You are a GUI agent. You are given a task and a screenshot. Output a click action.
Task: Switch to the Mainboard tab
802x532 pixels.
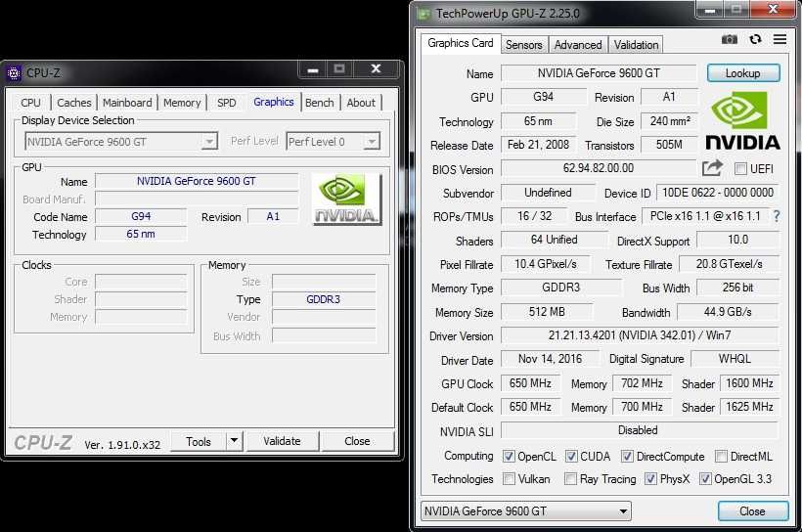[127, 103]
